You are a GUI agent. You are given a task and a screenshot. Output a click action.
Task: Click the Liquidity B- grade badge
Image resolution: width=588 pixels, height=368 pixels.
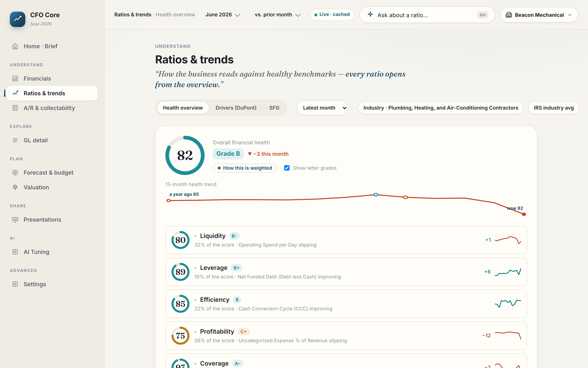point(234,236)
